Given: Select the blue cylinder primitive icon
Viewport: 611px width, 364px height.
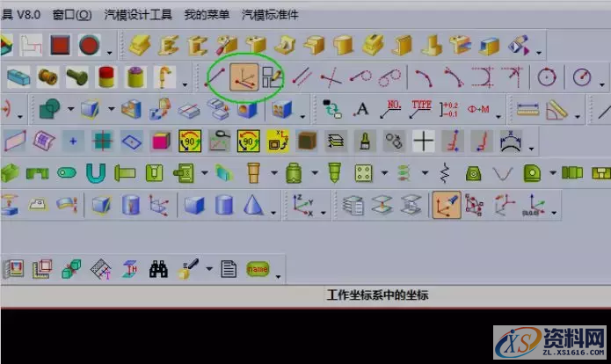Looking at the screenshot, I should click(x=224, y=205).
